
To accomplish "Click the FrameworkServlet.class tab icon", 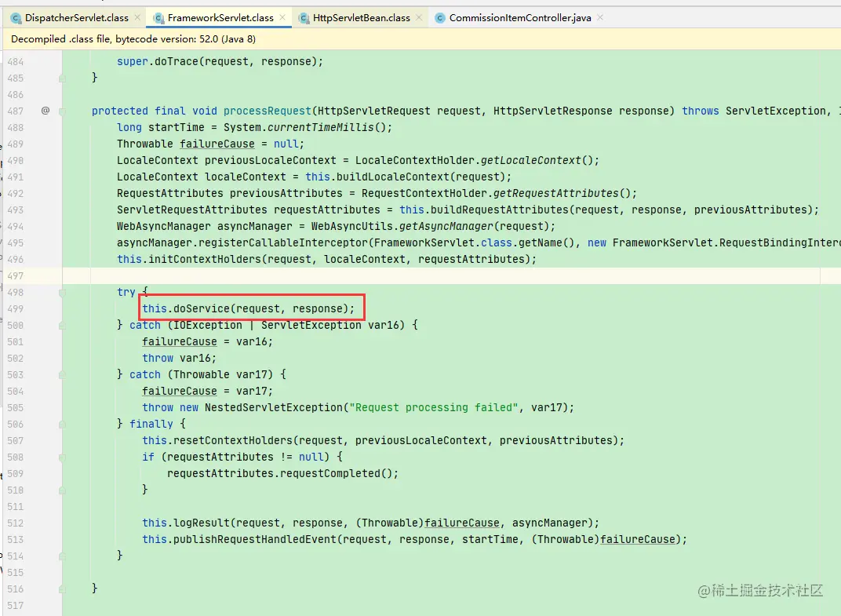I will tap(158, 18).
